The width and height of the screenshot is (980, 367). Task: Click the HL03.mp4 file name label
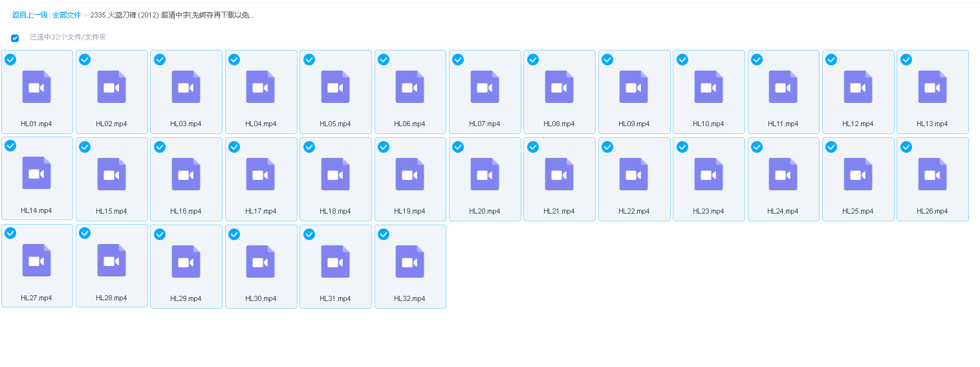pyautogui.click(x=186, y=124)
